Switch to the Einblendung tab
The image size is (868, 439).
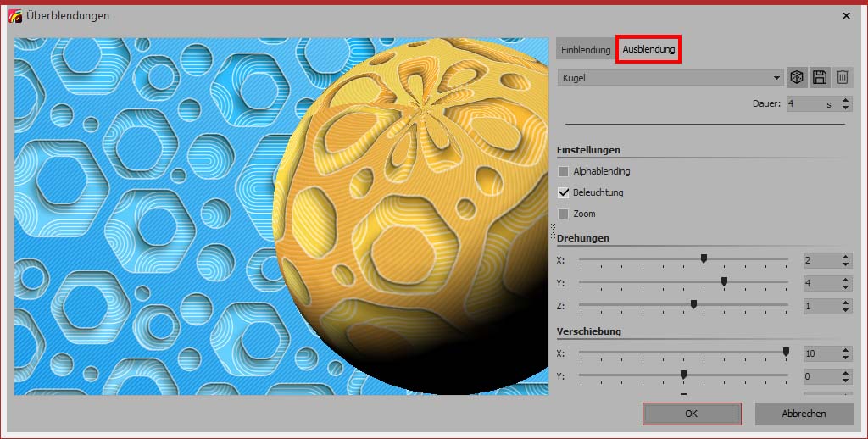coord(586,50)
